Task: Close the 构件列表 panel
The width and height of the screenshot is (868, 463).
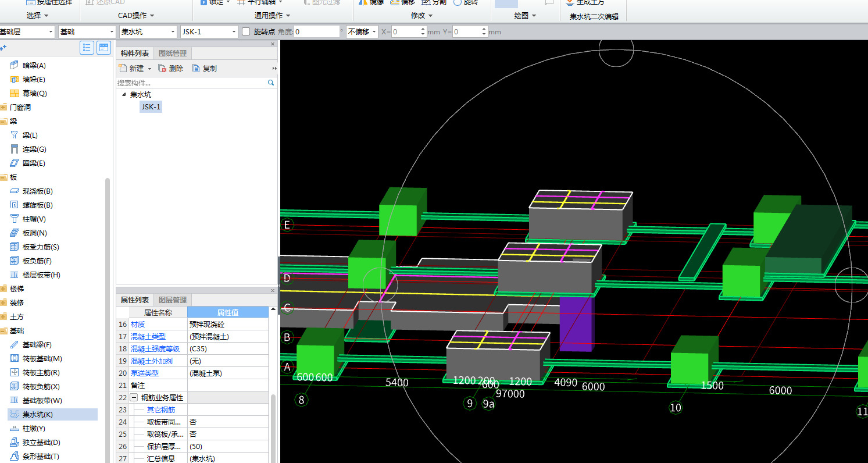Action: [273, 44]
